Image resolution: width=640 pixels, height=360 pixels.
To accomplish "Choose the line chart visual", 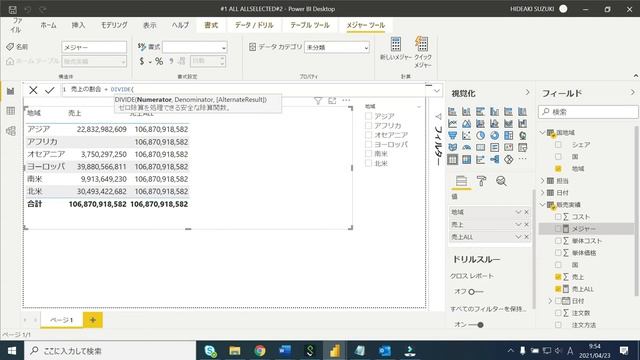I will (x=453, y=123).
